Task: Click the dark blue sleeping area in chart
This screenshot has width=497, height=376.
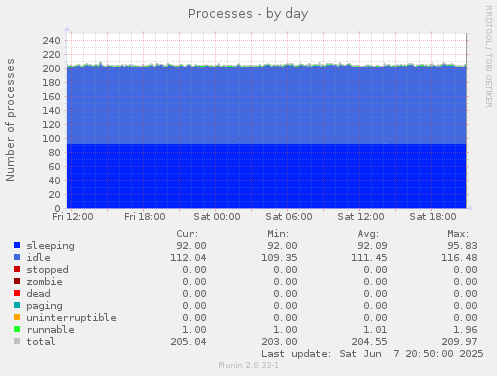Action: point(267,176)
